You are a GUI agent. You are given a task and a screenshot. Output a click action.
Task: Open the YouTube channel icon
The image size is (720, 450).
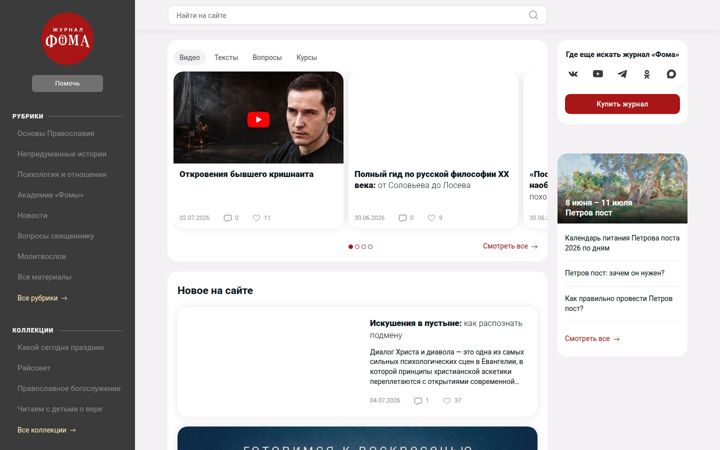pyautogui.click(x=597, y=74)
